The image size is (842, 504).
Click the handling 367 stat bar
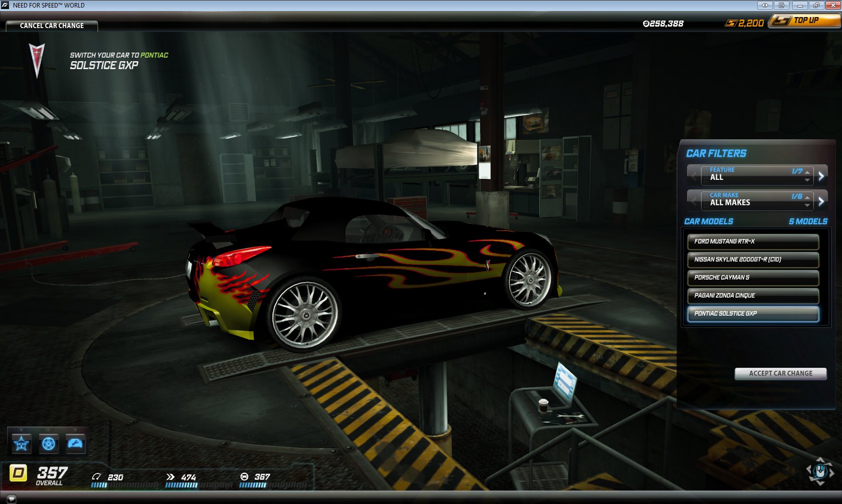point(273,485)
